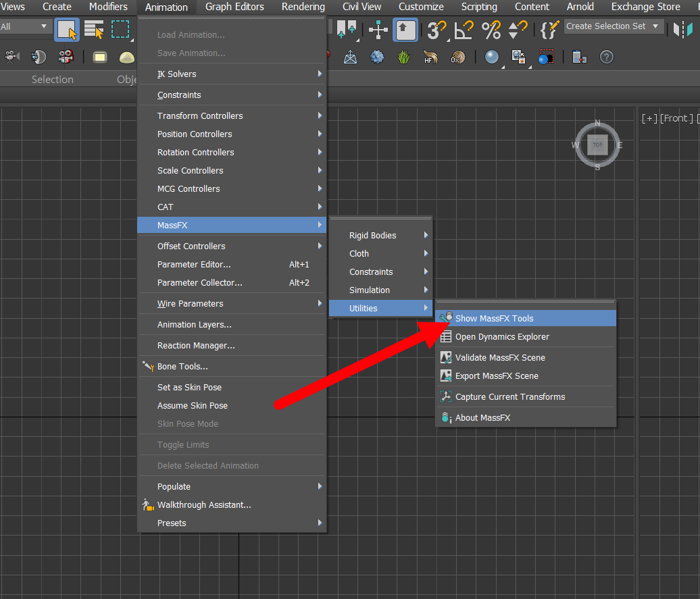700x599 pixels.
Task: Toggle select and manipulate cross icon
Action: point(378,30)
